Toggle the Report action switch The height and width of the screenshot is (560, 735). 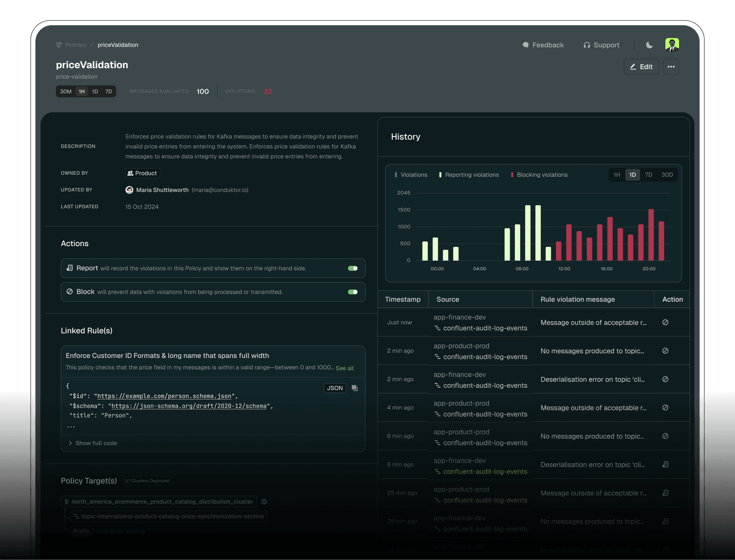tap(352, 269)
